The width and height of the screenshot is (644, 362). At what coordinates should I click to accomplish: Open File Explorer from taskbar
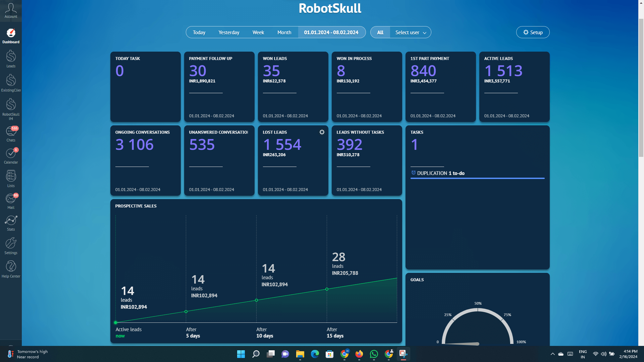coord(300,354)
